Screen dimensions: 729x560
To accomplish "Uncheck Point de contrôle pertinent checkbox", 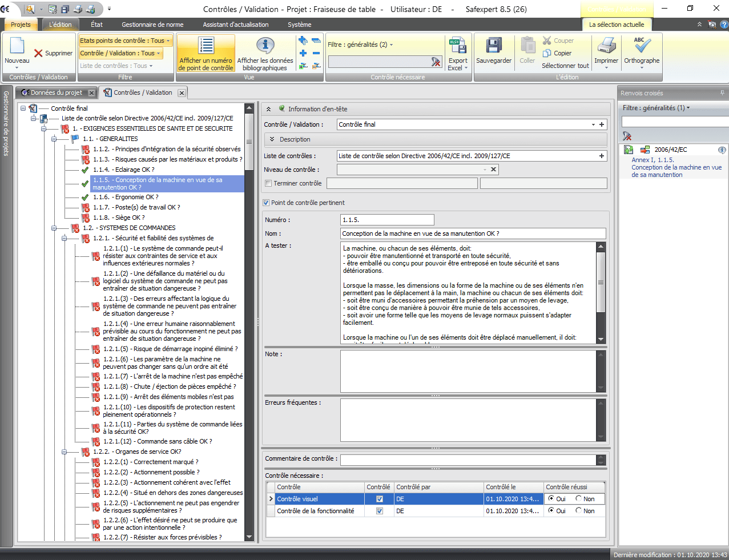I will (266, 203).
